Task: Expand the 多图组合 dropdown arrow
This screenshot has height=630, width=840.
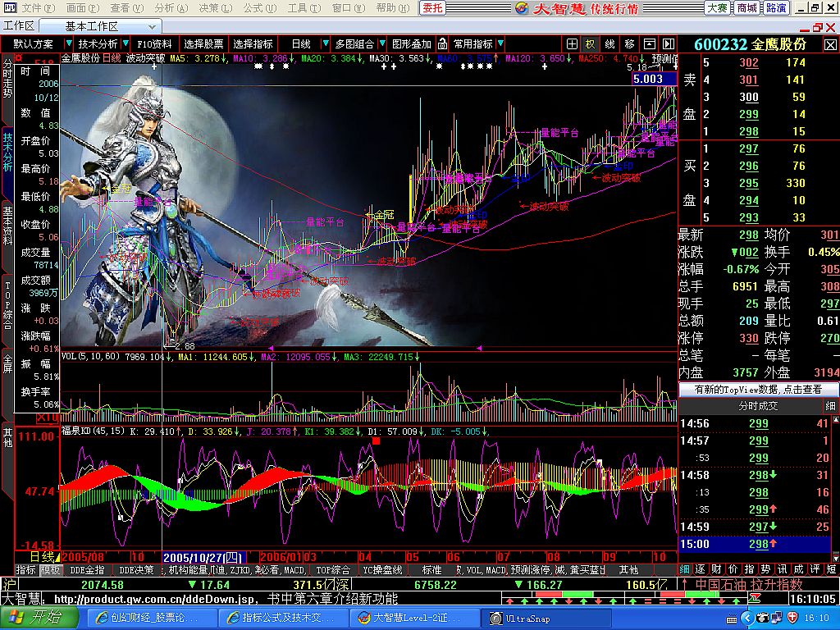Action: click(x=382, y=43)
